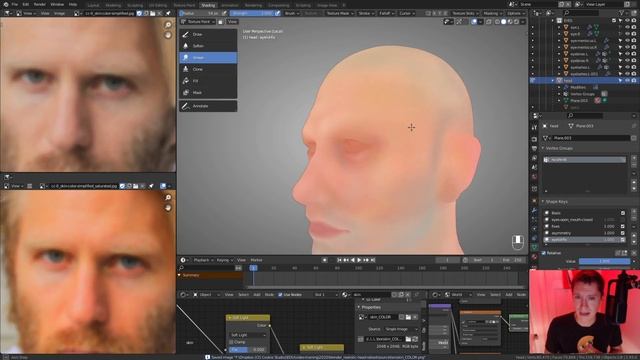Toggle the Clamp checkbox on Soft Light node
640x360 pixels.
coord(231,342)
